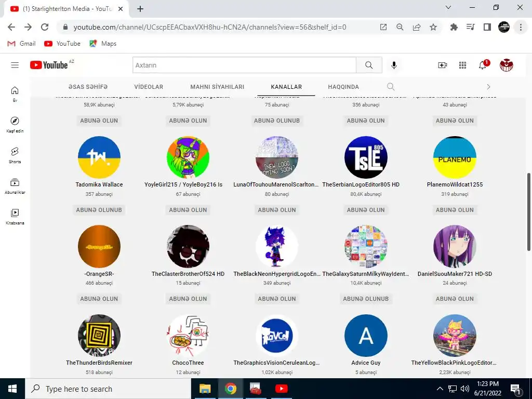The height and width of the screenshot is (399, 532).
Task: Open the notifications bell
Action: pyautogui.click(x=483, y=65)
